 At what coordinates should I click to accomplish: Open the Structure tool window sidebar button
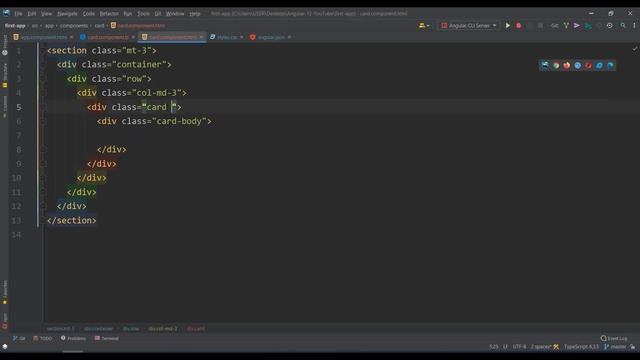[x=5, y=76]
